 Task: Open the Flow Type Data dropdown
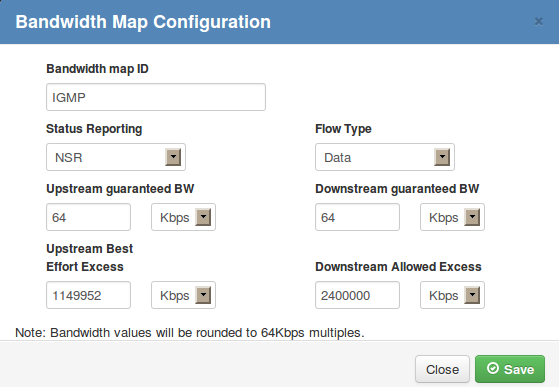pyautogui.click(x=385, y=157)
